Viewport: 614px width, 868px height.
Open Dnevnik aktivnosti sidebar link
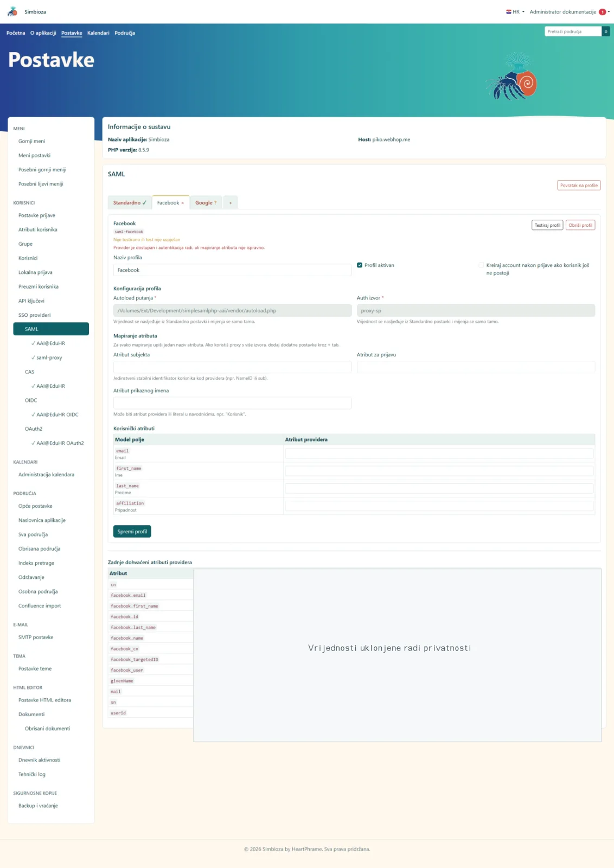click(x=40, y=760)
